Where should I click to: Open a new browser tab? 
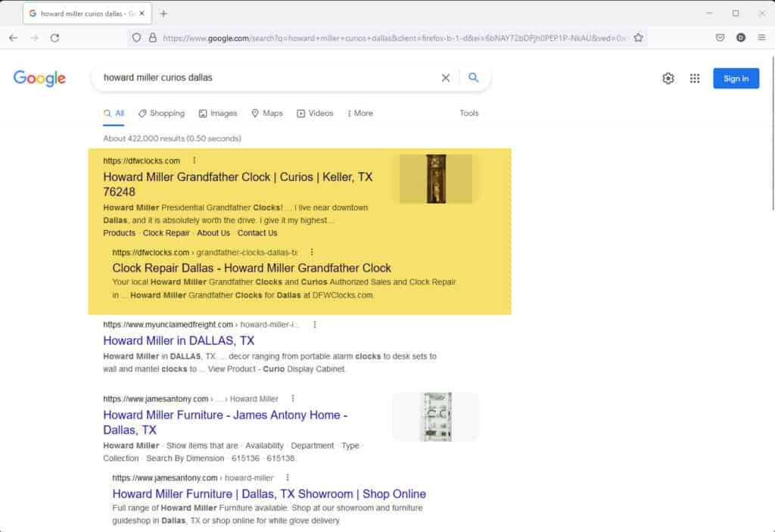[163, 14]
